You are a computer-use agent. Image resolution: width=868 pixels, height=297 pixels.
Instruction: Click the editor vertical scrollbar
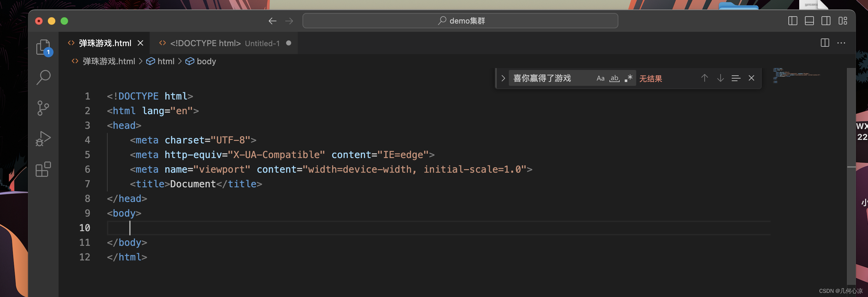851,176
